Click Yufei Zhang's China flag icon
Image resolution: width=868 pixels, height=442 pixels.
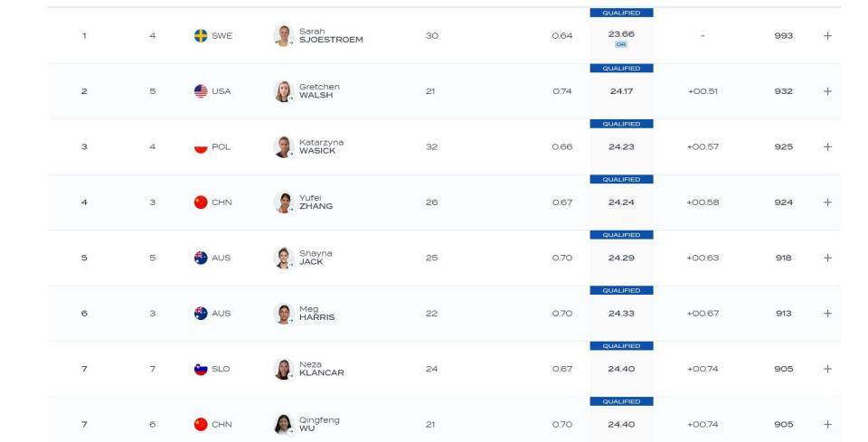tap(201, 202)
